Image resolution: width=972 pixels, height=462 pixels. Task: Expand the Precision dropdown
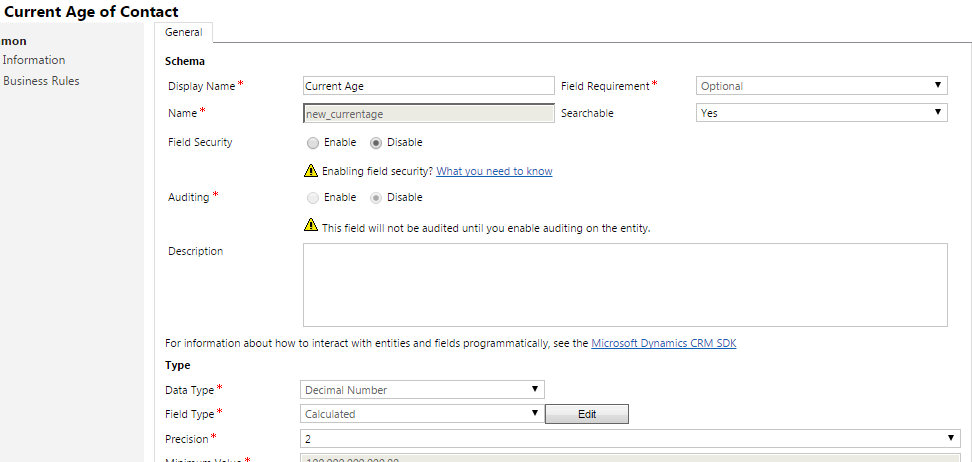(630, 438)
